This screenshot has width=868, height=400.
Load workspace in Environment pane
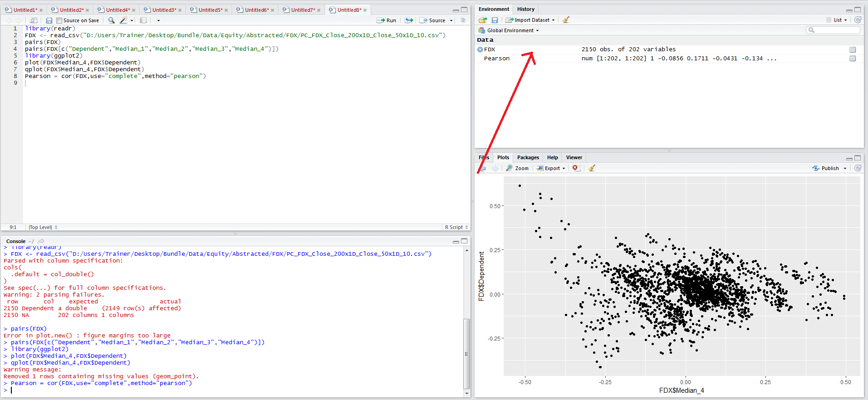click(483, 20)
